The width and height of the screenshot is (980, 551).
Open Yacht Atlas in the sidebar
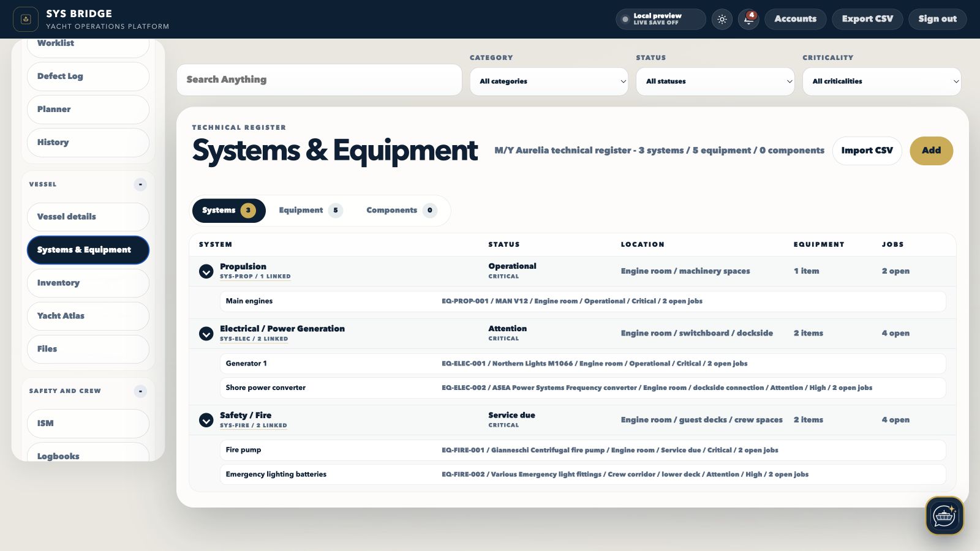pyautogui.click(x=88, y=316)
